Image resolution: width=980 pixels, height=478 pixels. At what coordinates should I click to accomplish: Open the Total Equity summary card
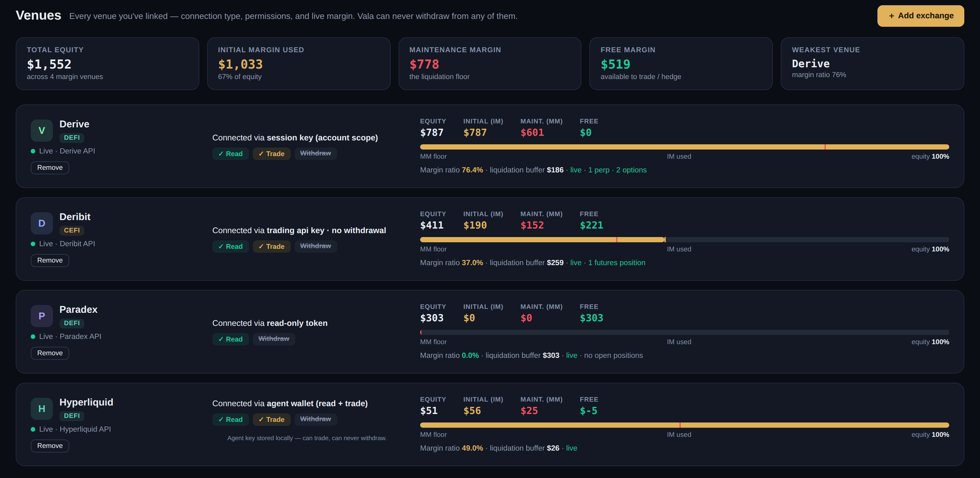[x=107, y=64]
